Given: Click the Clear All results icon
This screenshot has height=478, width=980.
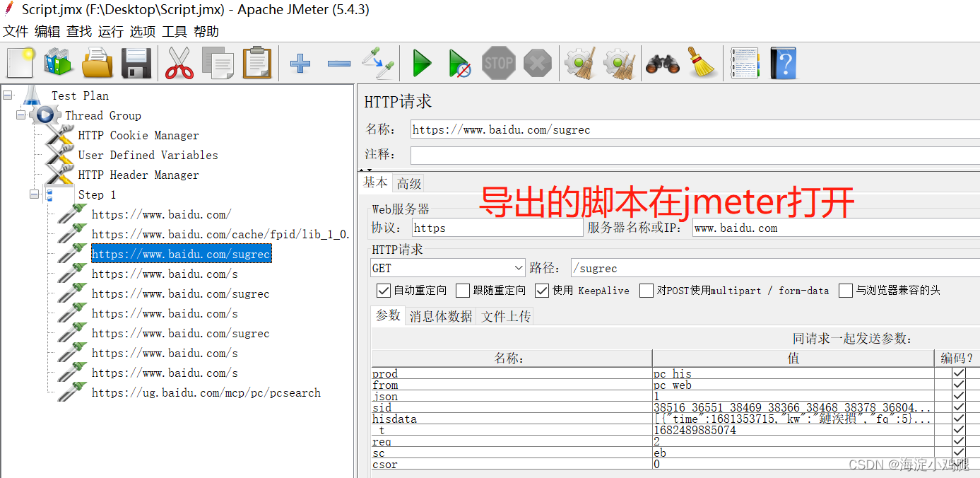Looking at the screenshot, I should (x=620, y=63).
